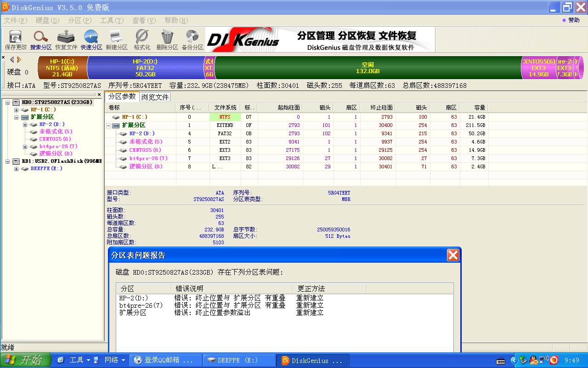Open the 分区(P) menu
The height and width of the screenshot is (368, 588).
click(80, 20)
